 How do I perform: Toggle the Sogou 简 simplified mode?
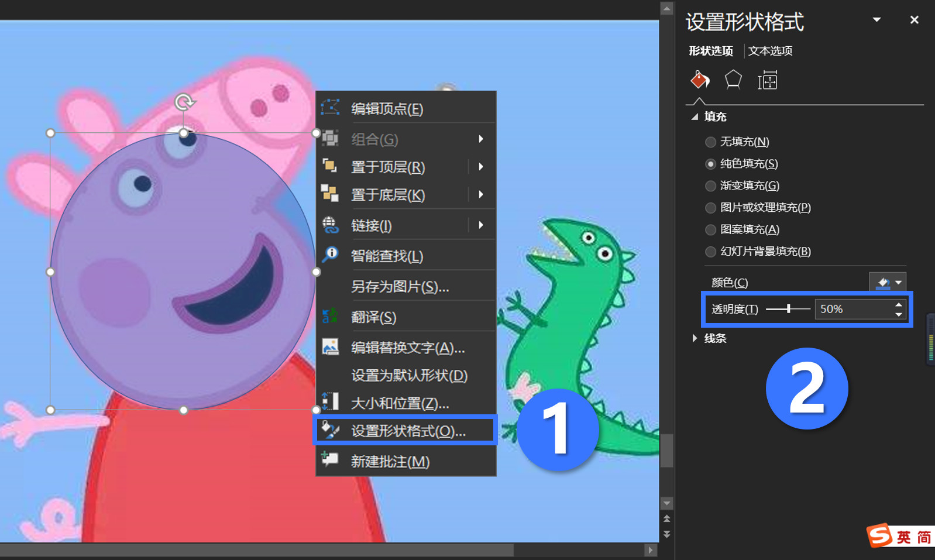[x=924, y=537]
